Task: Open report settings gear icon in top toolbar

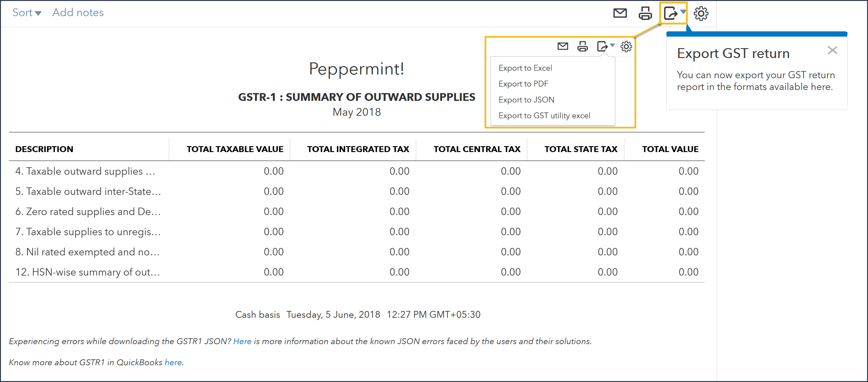Action: [x=701, y=13]
